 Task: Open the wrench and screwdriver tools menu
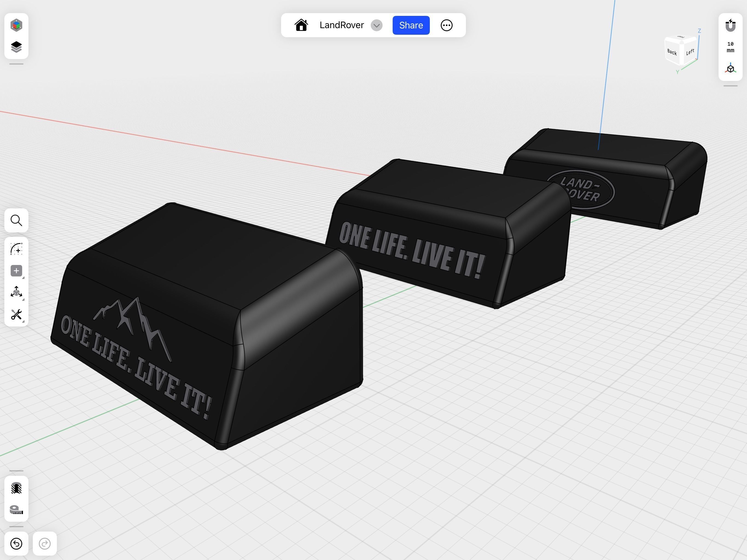(16, 314)
